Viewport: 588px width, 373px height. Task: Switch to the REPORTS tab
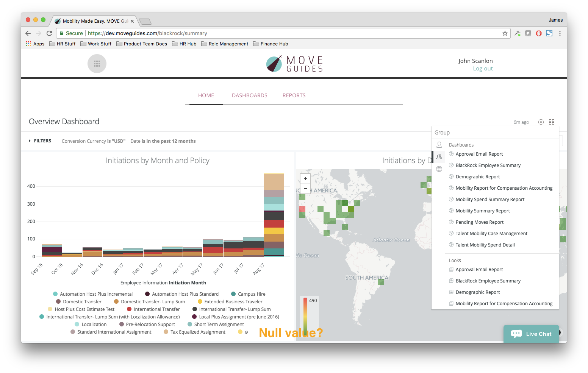[294, 95]
